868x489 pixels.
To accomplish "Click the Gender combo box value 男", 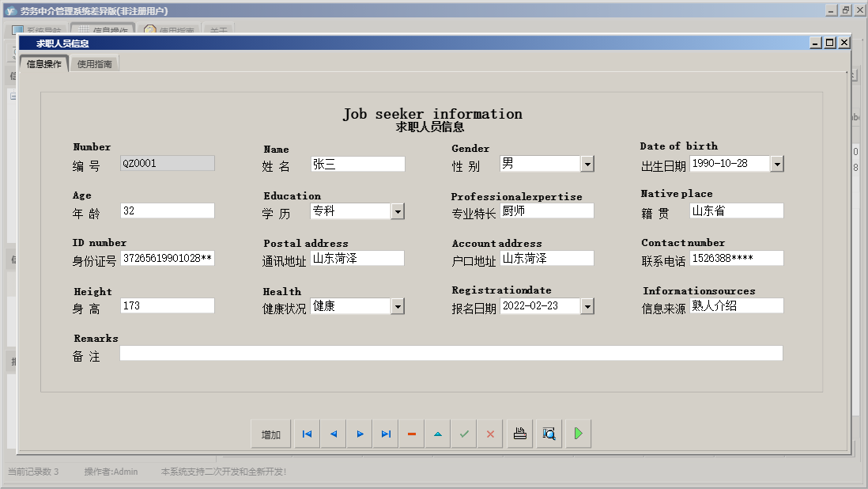I will [540, 164].
